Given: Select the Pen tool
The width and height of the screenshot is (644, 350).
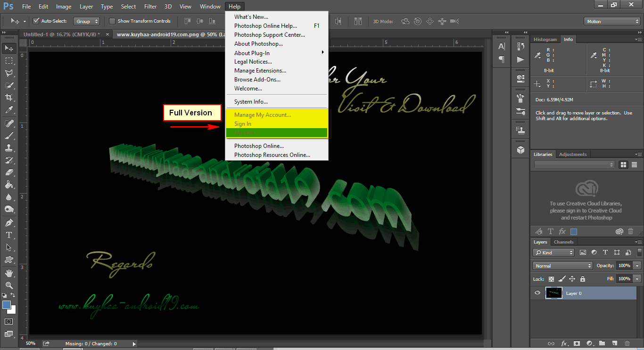Looking at the screenshot, I should click(x=9, y=222).
